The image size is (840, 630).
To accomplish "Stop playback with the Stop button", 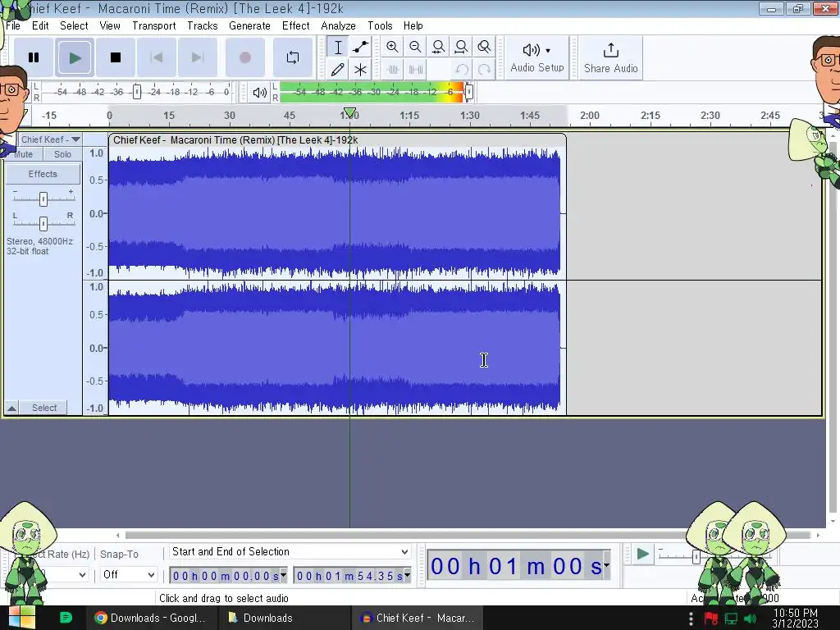I will [115, 57].
